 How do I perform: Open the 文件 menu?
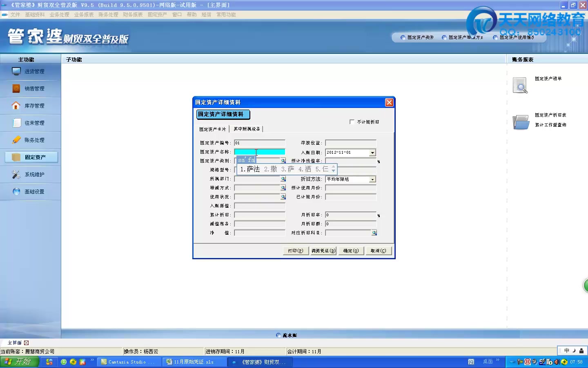point(15,15)
